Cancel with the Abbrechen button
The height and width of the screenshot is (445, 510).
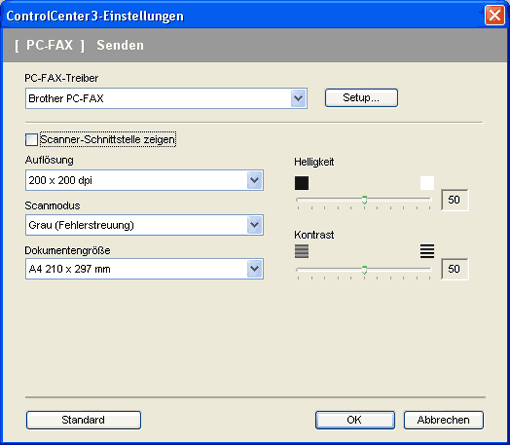click(x=444, y=420)
